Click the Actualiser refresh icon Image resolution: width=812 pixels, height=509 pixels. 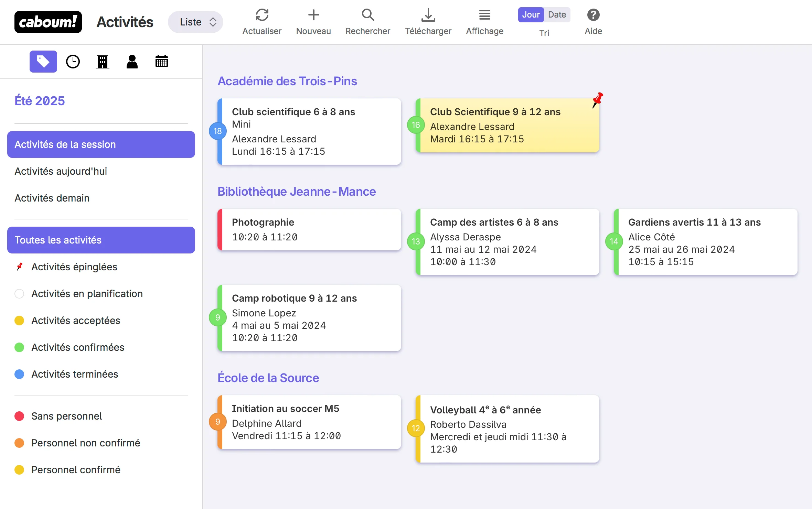click(x=262, y=15)
